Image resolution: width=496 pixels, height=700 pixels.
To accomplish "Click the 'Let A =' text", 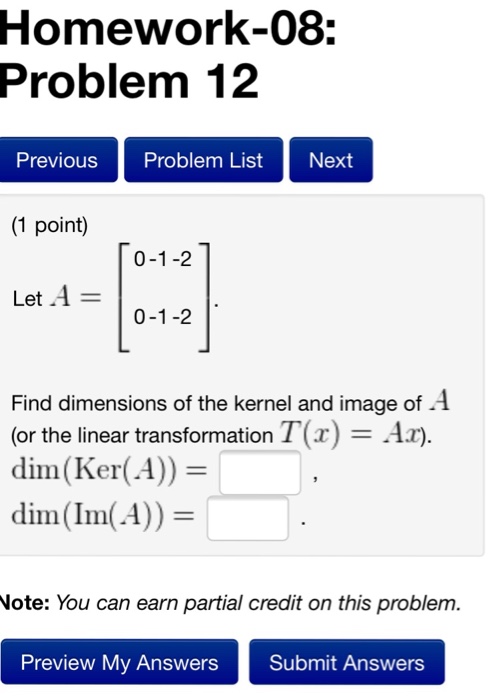I will coord(57,297).
